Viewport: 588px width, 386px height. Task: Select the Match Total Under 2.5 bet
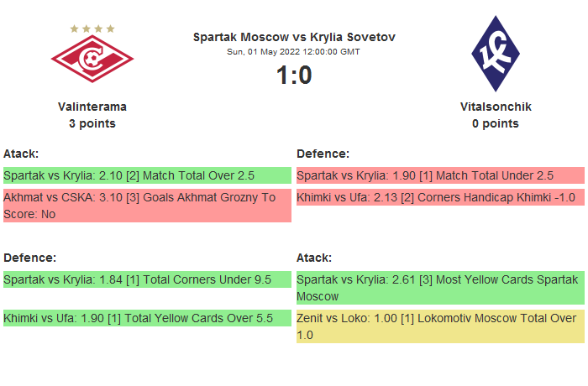tap(440, 175)
